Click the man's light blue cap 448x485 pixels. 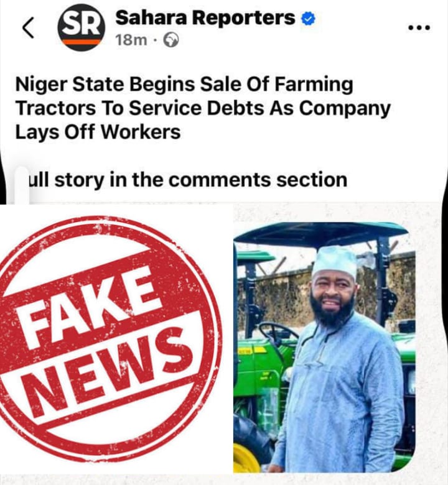335,262
